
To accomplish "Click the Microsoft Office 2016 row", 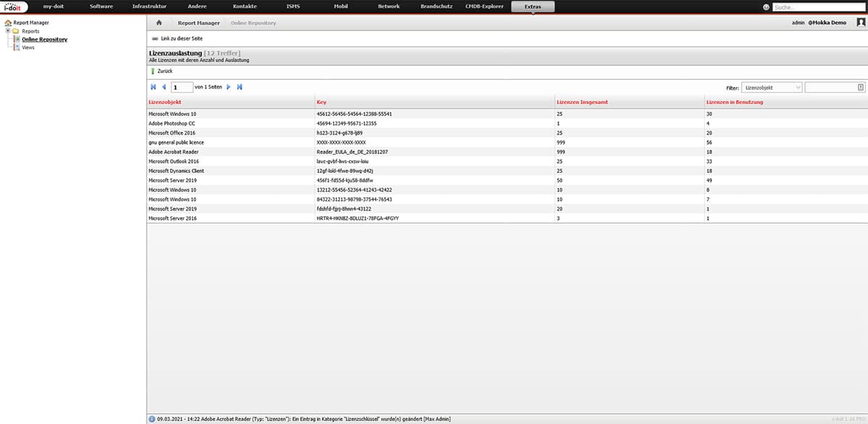I will (x=506, y=133).
